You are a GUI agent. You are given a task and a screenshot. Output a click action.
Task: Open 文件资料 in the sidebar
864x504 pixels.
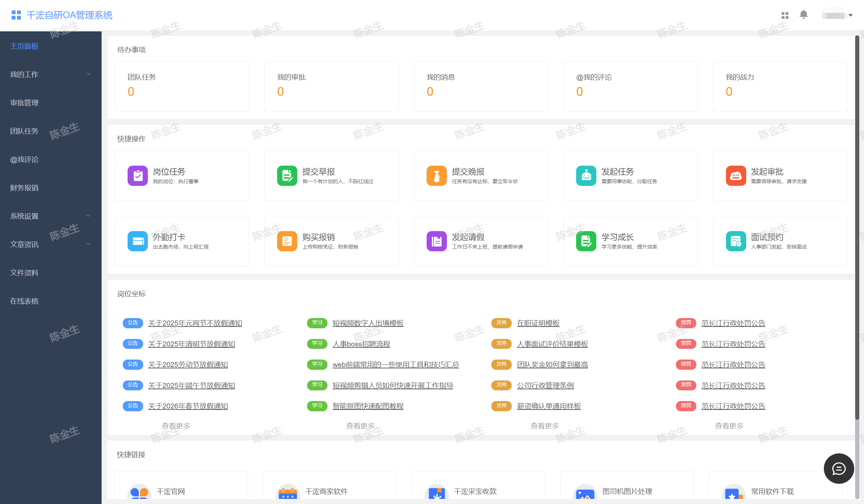tap(24, 273)
